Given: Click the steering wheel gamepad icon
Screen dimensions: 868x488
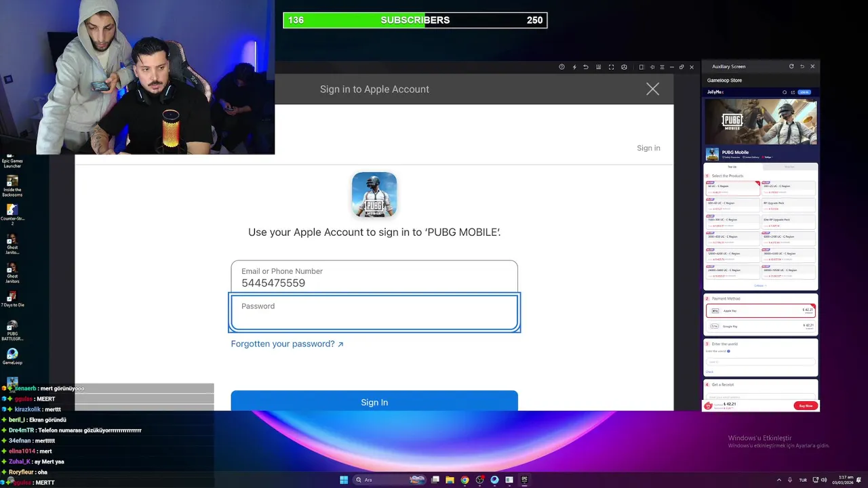Looking at the screenshot, I should coord(624,67).
